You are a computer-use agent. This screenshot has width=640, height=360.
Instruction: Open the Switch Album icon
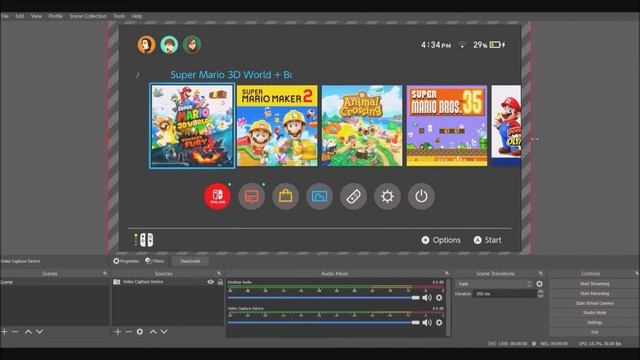point(319,196)
